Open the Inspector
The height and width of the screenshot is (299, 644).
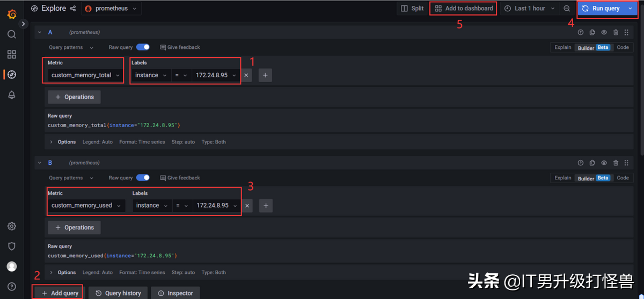pyautogui.click(x=175, y=293)
